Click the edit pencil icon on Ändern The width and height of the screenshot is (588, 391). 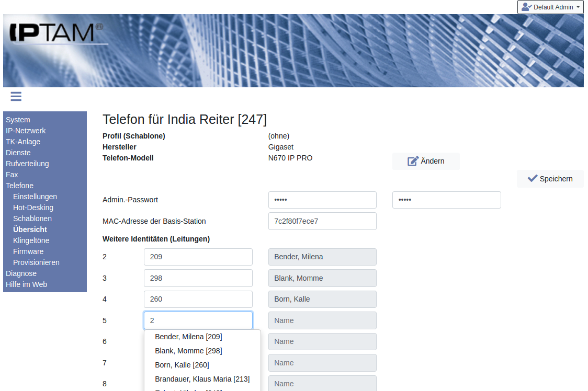413,161
